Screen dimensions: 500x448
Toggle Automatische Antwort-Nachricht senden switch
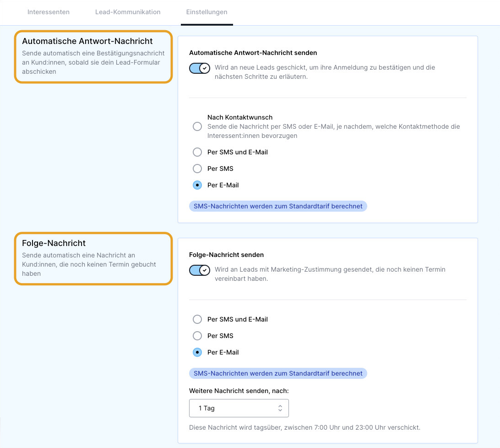(200, 68)
